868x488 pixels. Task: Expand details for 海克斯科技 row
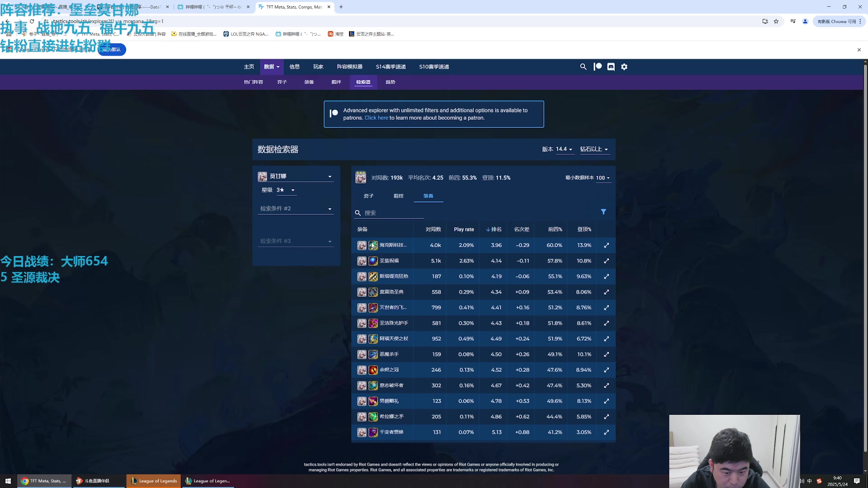[607, 245]
